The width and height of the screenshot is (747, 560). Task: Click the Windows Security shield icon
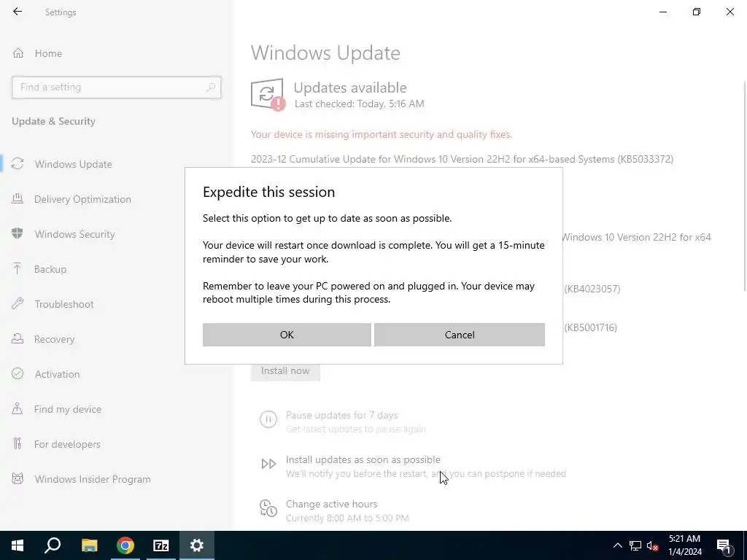[18, 234]
